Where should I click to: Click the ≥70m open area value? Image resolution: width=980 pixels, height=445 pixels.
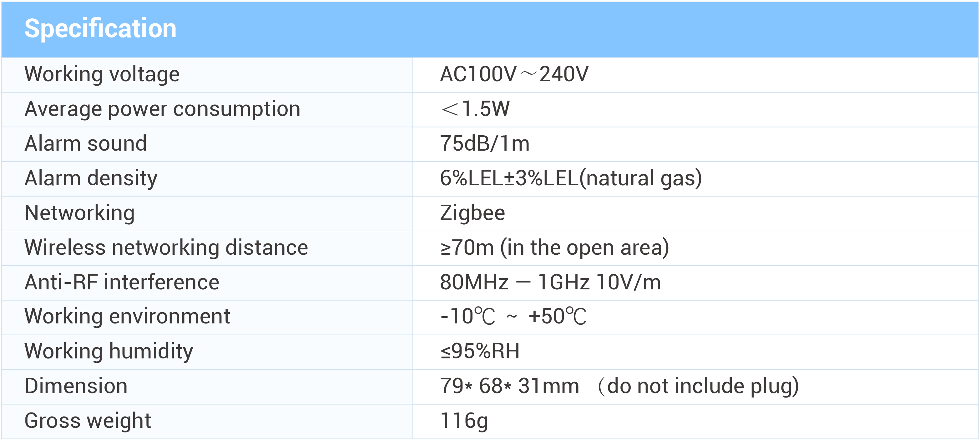coord(555,247)
